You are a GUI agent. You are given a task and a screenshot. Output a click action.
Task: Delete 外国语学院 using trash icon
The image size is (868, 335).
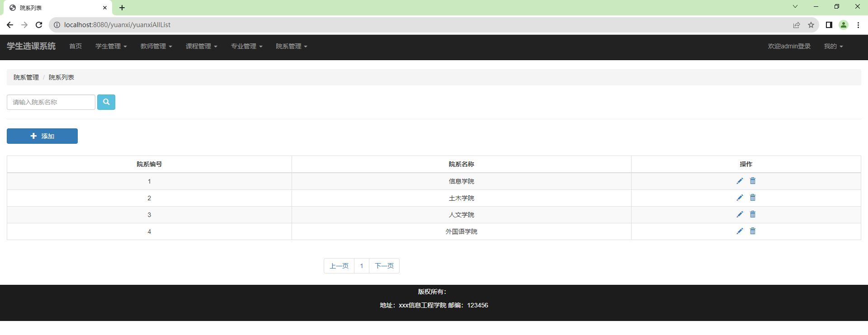tap(753, 231)
